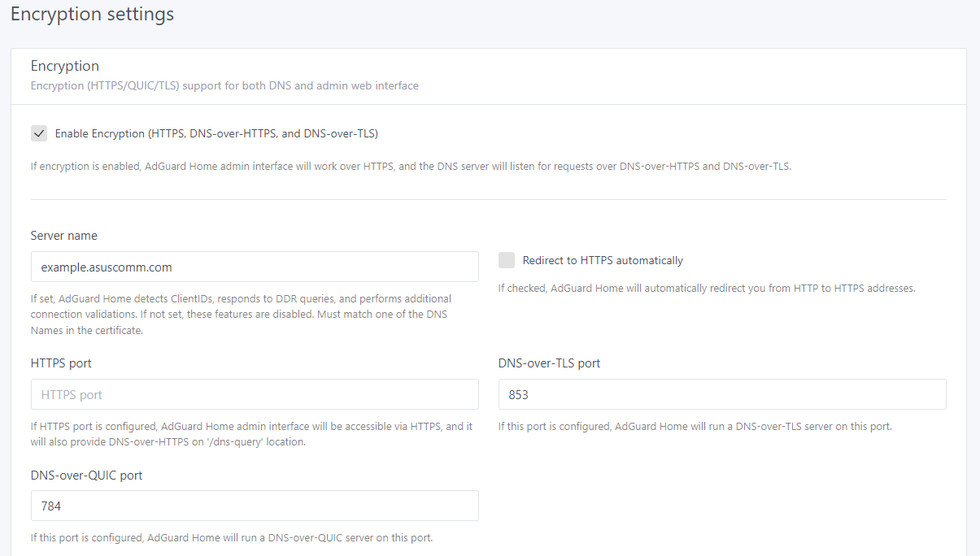The height and width of the screenshot is (556, 980).
Task: Toggle the Enable Encryption checkbox
Action: pos(39,133)
